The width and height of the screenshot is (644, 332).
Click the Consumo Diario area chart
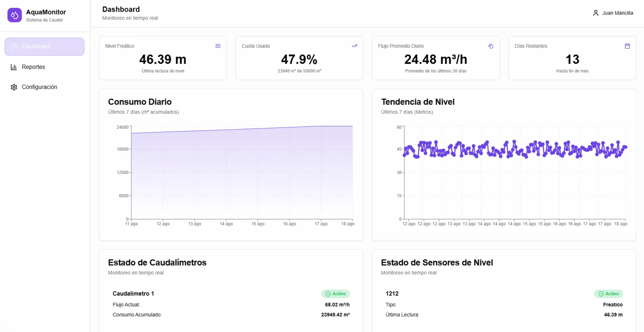click(242, 173)
